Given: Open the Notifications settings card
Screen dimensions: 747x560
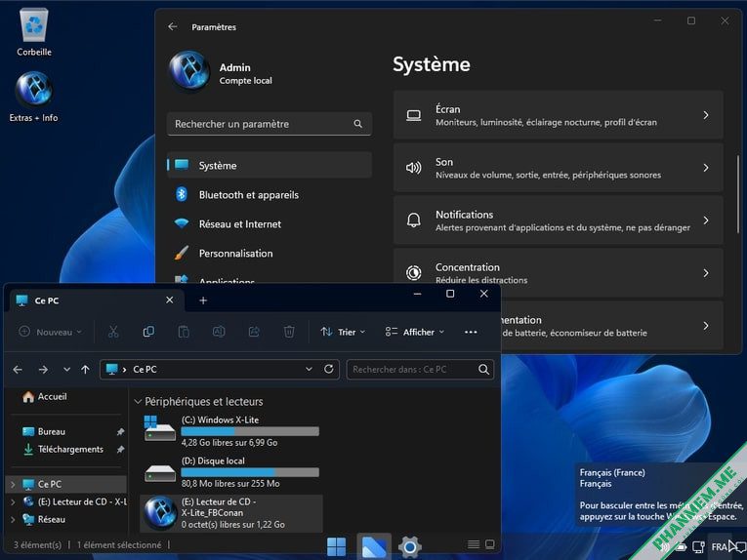Looking at the screenshot, I should [x=558, y=220].
